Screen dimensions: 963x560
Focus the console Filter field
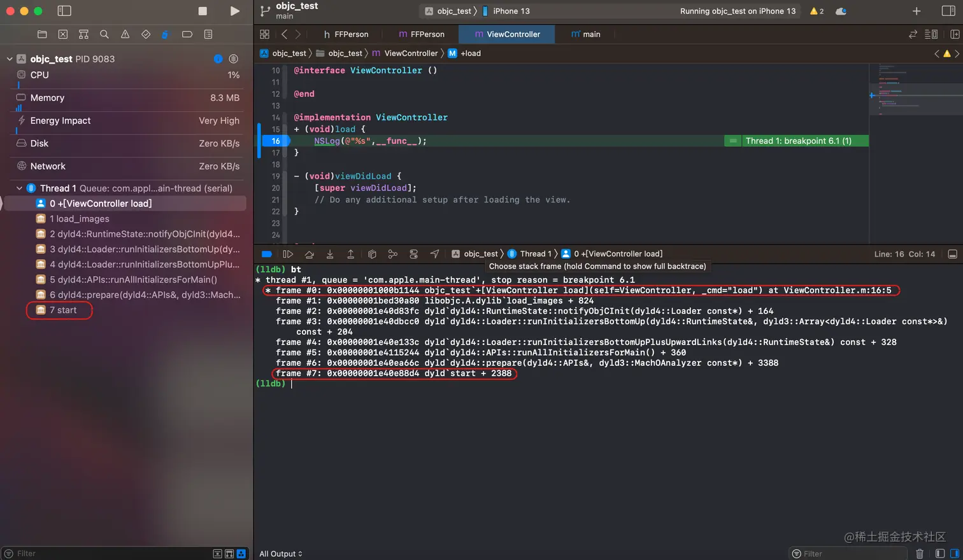coord(848,554)
